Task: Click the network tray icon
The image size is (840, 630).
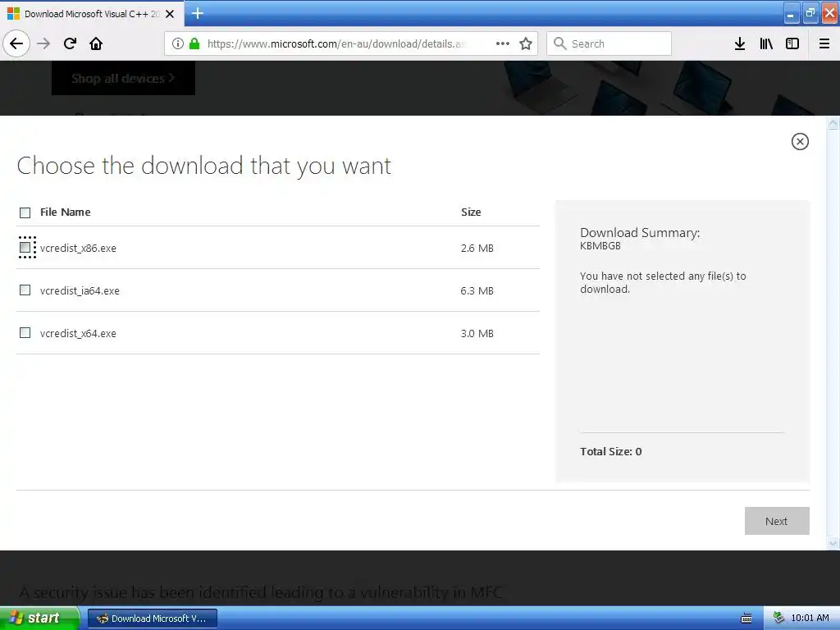Action: [779, 619]
